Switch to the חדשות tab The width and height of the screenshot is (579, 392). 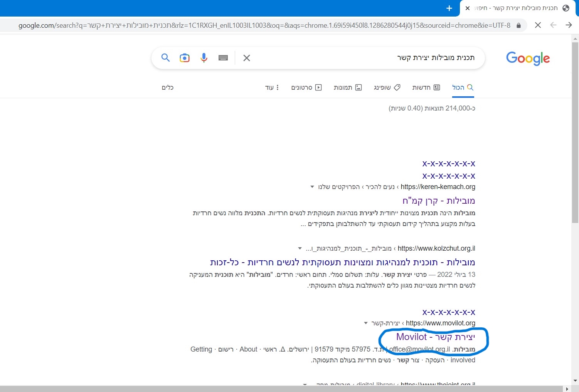(x=426, y=88)
